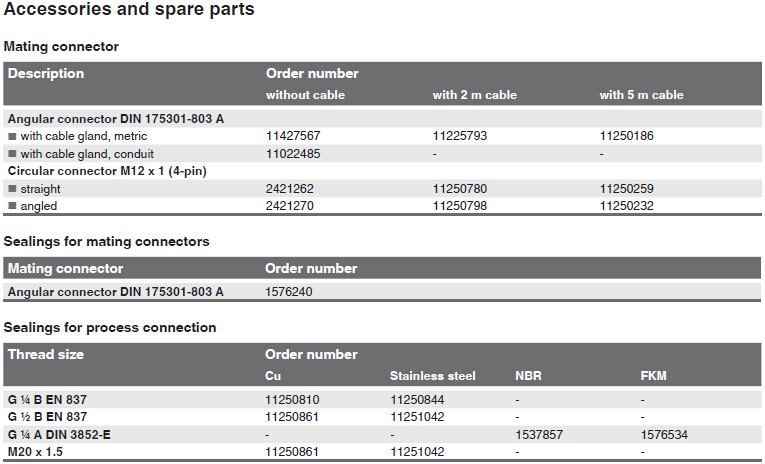Image resolution: width=765 pixels, height=464 pixels.
Task: Click the 'Sealings for process connection' heading
Action: (110, 327)
